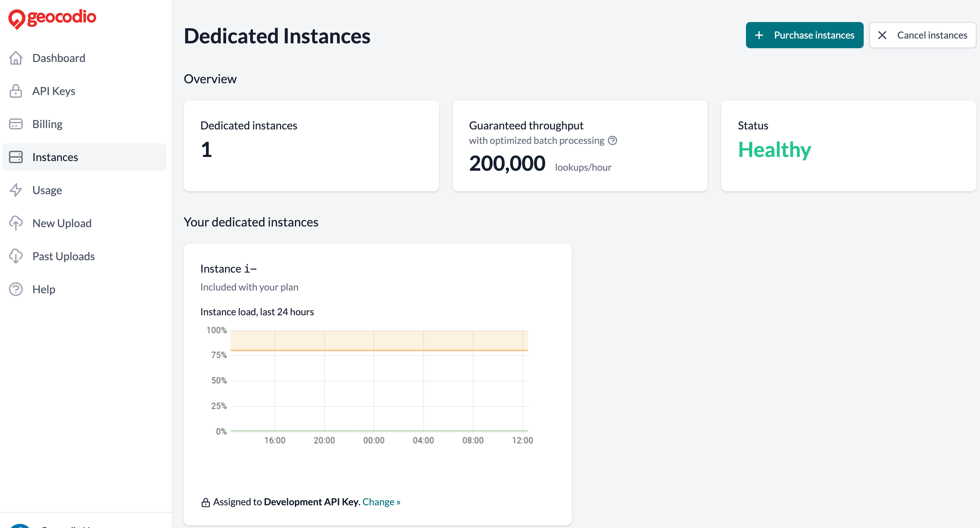
Task: Follow the Change link to reassign API key
Action: (x=381, y=502)
